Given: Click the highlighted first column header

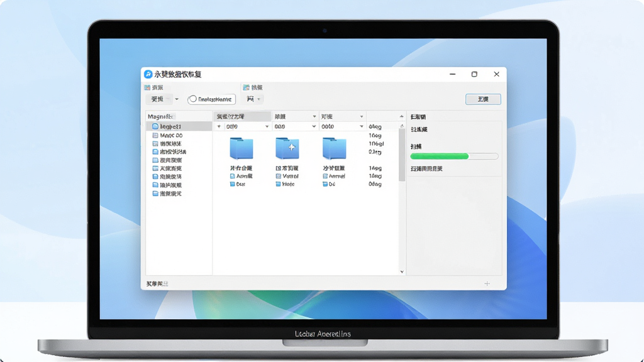Looking at the screenshot, I should [x=242, y=116].
